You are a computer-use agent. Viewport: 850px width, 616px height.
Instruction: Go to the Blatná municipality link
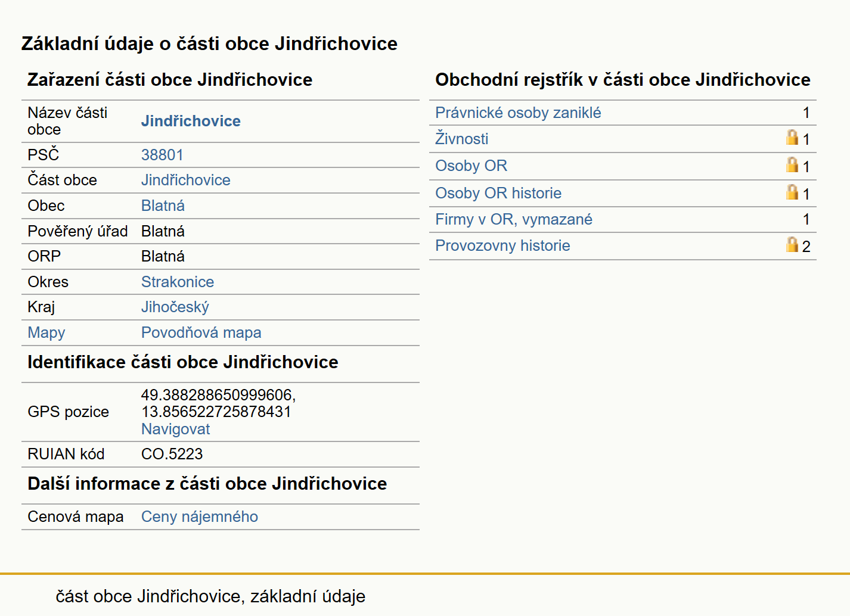click(163, 206)
